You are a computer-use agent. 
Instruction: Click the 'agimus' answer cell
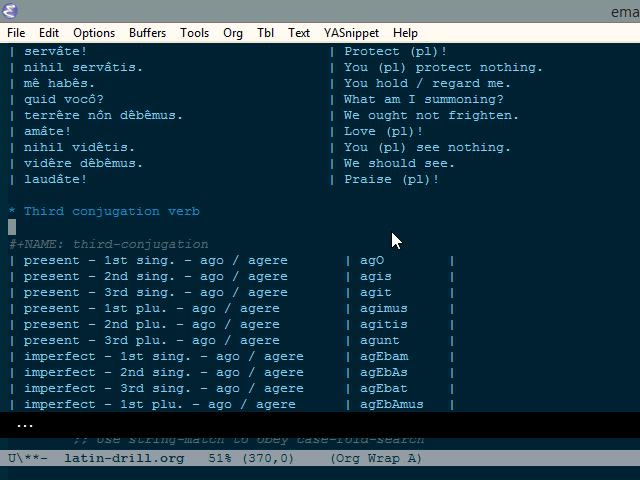(384, 308)
